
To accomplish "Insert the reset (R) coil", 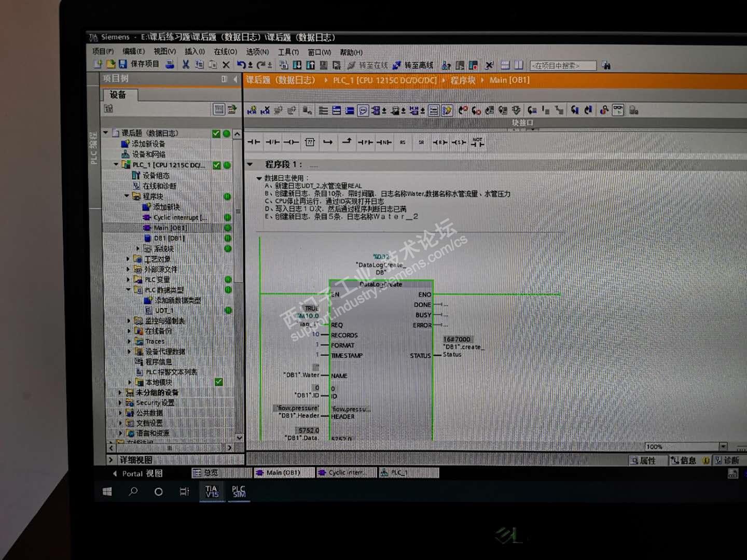I will point(440,142).
